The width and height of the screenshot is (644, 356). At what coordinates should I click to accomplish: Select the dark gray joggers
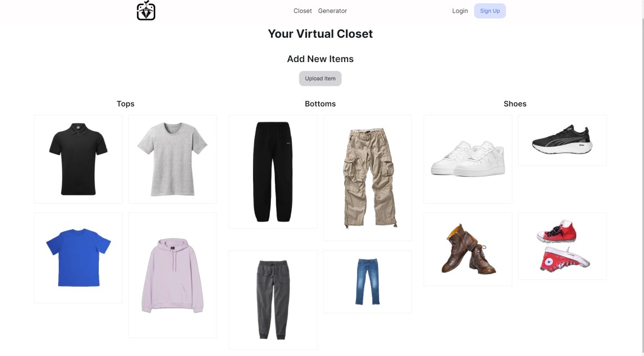pyautogui.click(x=273, y=300)
